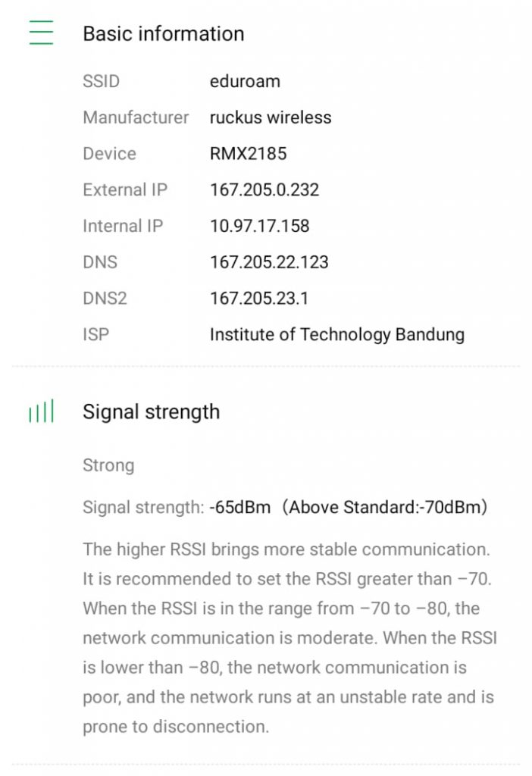Select the ISP name Institute of Technology Bandung
This screenshot has width=532, height=776.
point(336,334)
